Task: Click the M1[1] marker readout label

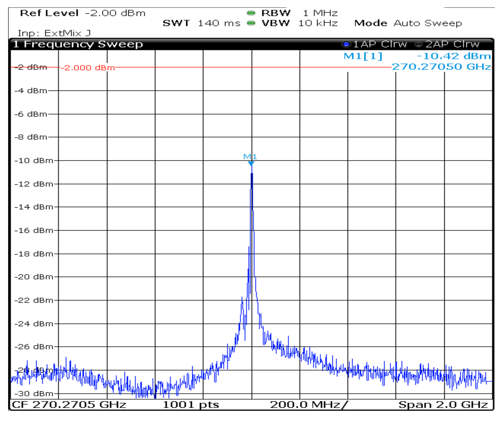Action: (363, 56)
